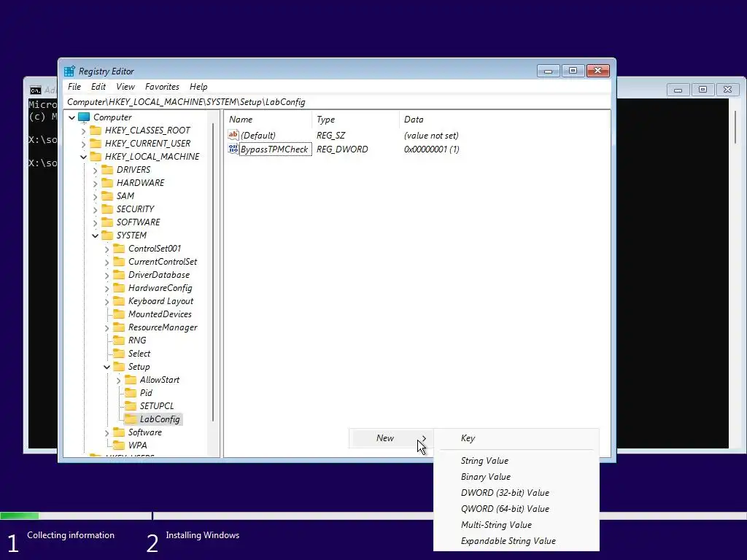
Task: Click the ControlSet001 folder icon
Action: pos(119,249)
